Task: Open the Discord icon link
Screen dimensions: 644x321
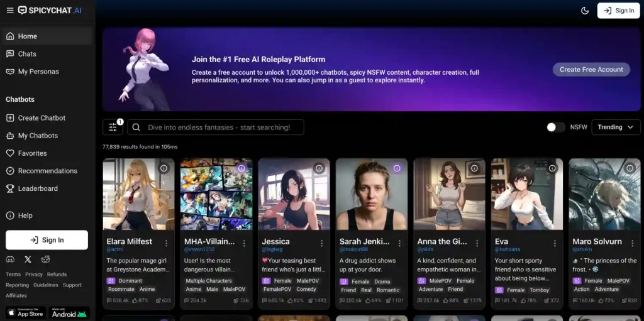Action: pyautogui.click(x=10, y=259)
